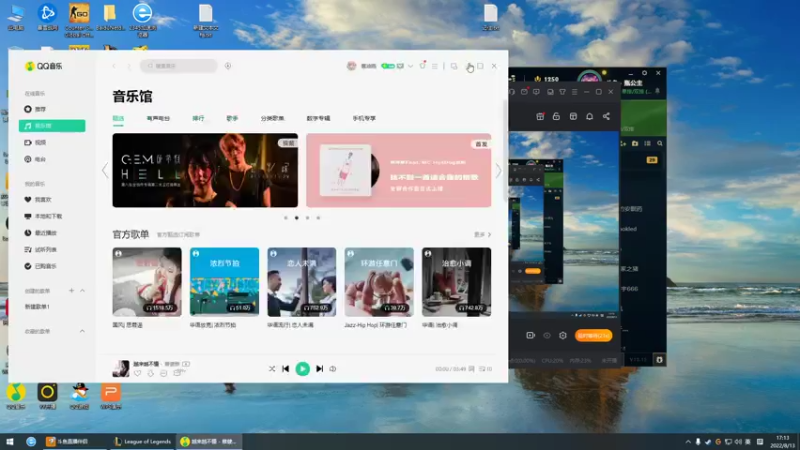This screenshot has width=800, height=450.
Task: Collapse the 创建的歌单 section
Action: pos(82,291)
